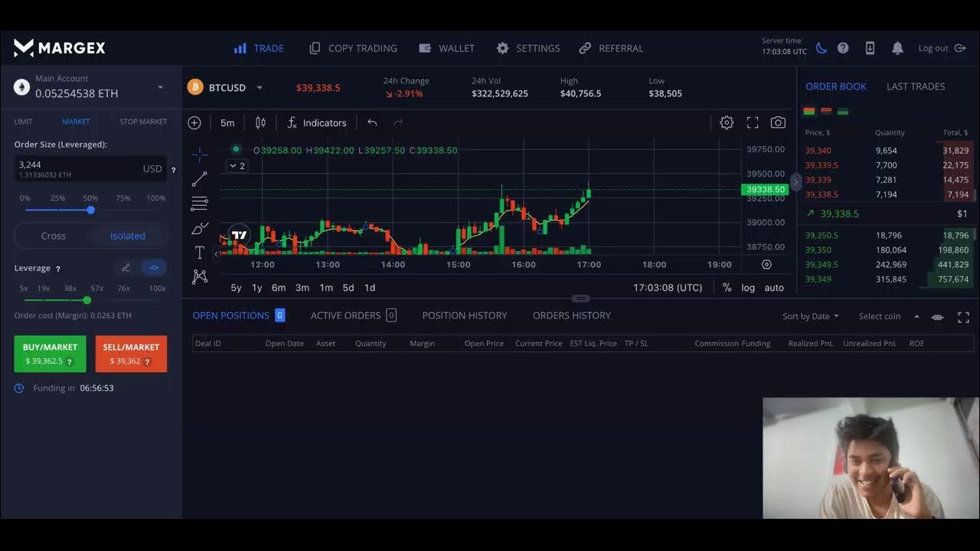The height and width of the screenshot is (551, 980).
Task: Expand the BTCUSD pair dropdown
Action: pyautogui.click(x=260, y=88)
